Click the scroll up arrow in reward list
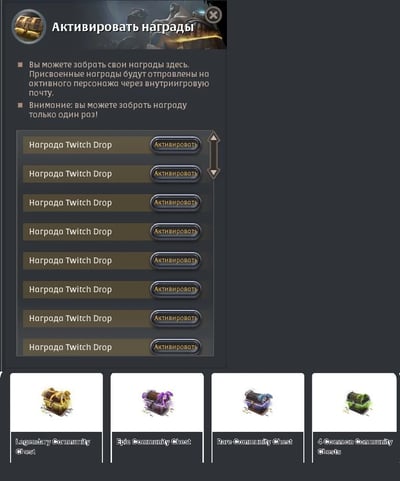Image resolution: width=400 pixels, height=481 pixels. 213,137
